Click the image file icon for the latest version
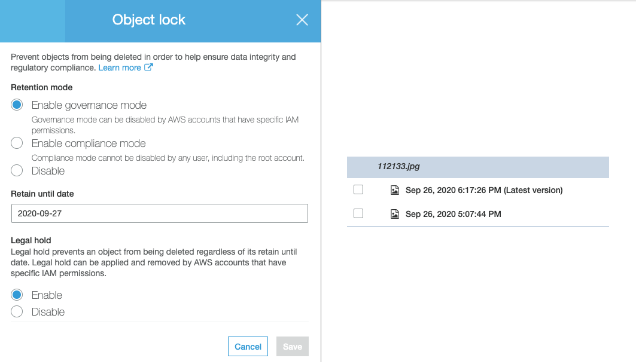This screenshot has height=364, width=636. pyautogui.click(x=394, y=190)
